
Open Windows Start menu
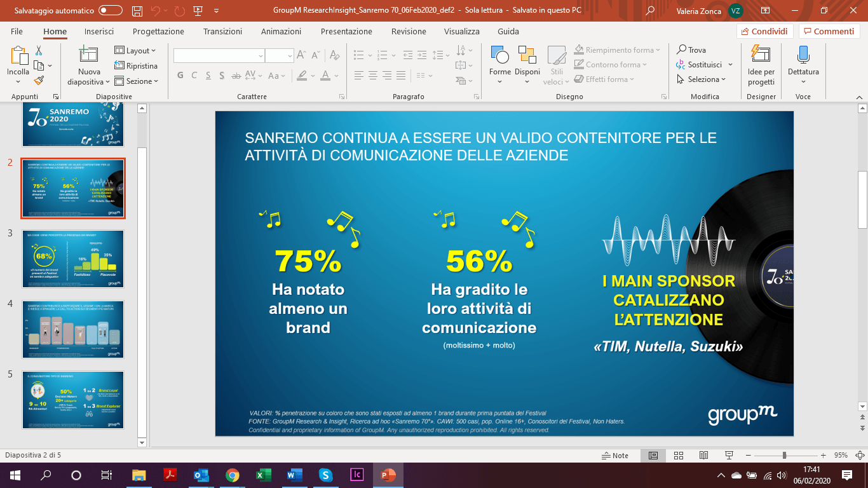(15, 475)
